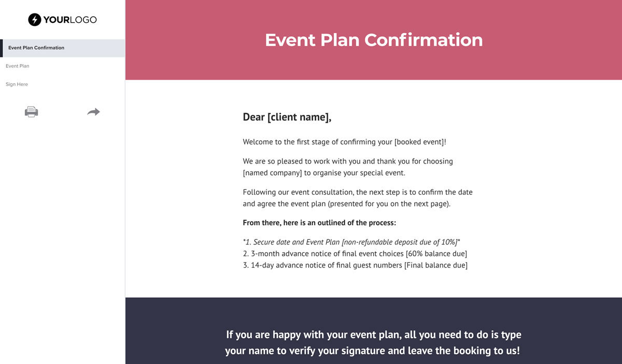Image resolution: width=622 pixels, height=364 pixels.
Task: Click the bold process outline heading
Action: pyautogui.click(x=319, y=223)
